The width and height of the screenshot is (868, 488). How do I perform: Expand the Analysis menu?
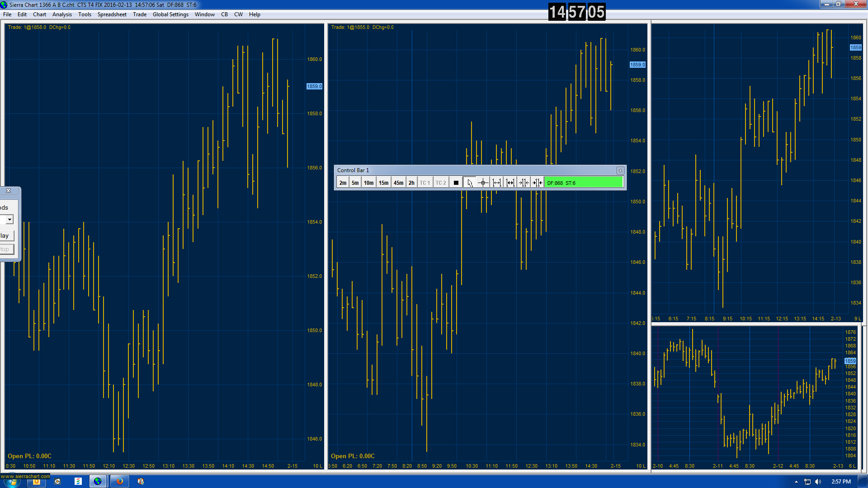tap(62, 14)
